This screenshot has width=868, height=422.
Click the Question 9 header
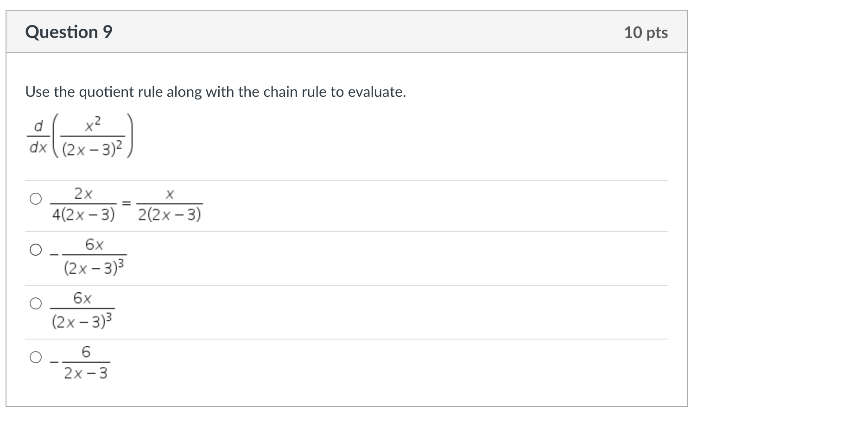69,31
